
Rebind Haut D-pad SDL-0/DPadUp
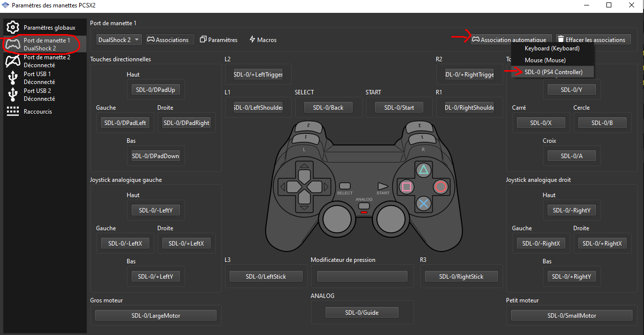[156, 89]
